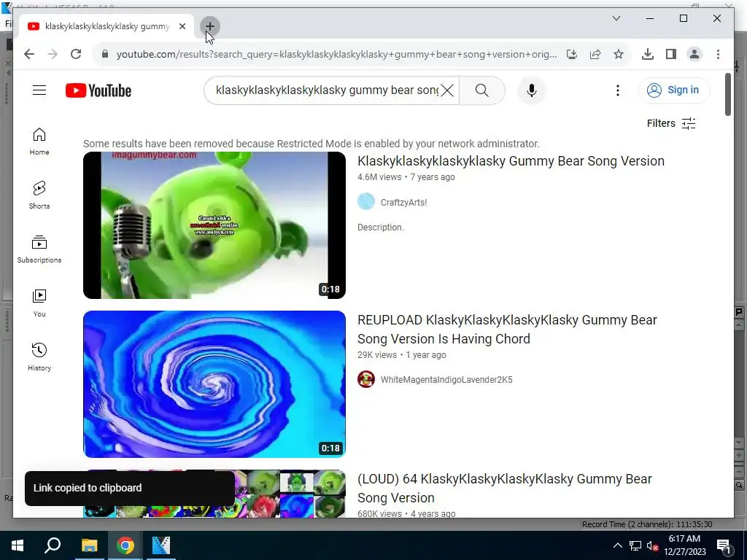Switch to Chrome on taskbar
Image resolution: width=747 pixels, height=560 pixels.
[x=125, y=545]
